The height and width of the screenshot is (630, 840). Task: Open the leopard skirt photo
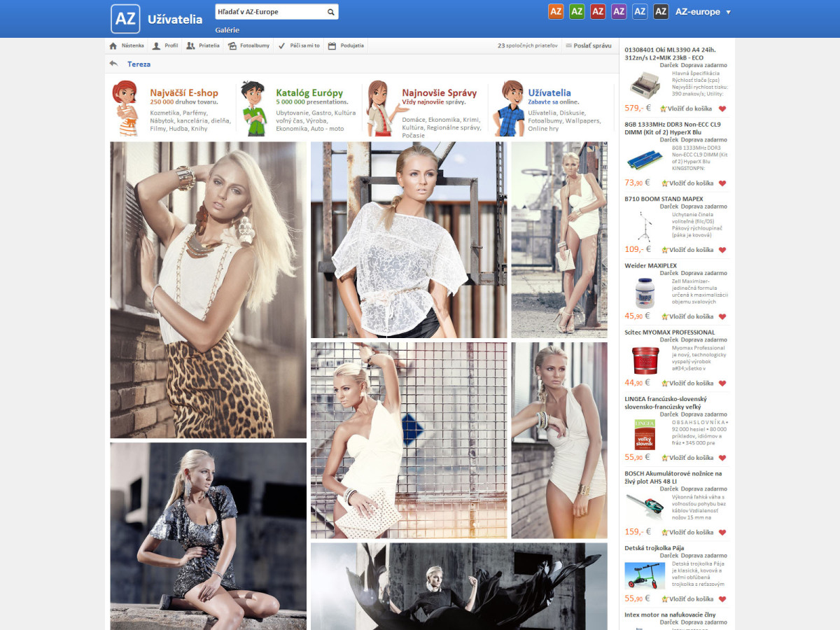pyautogui.click(x=208, y=290)
